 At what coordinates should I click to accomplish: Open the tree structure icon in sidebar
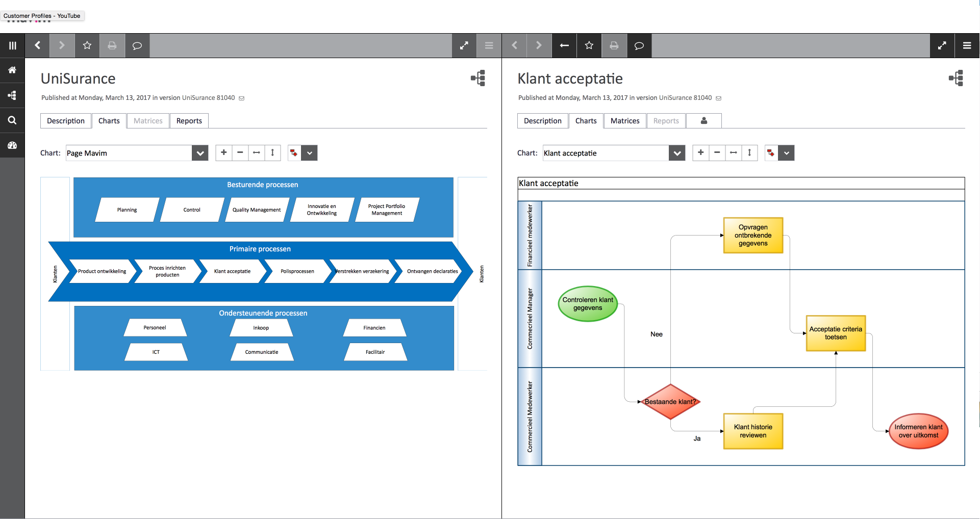point(12,95)
